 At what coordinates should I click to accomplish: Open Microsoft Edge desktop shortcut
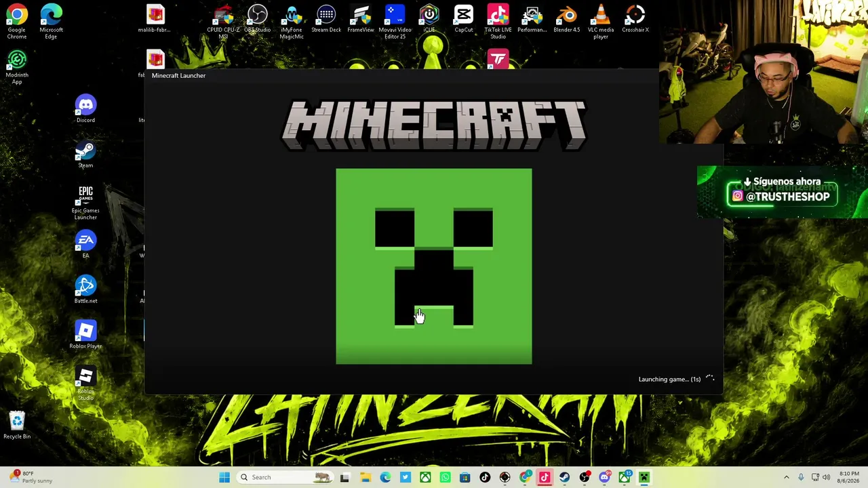click(x=51, y=22)
